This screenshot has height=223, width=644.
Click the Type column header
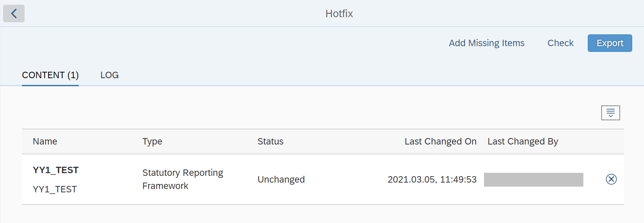(x=152, y=141)
